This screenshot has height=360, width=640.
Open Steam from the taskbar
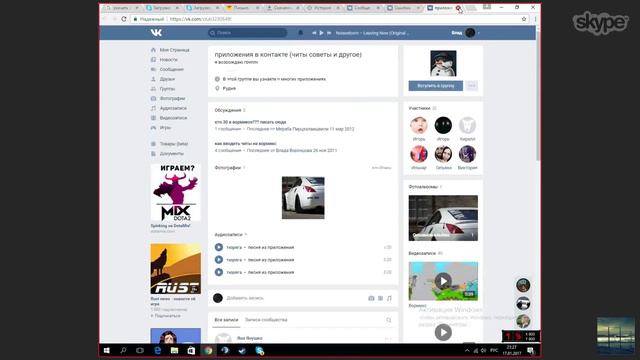pos(242,351)
